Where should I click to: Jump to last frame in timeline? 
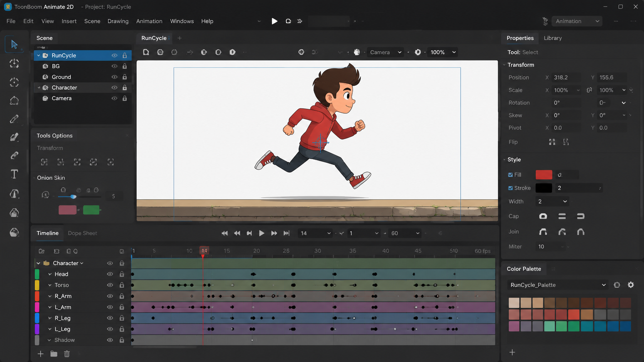[x=286, y=233]
